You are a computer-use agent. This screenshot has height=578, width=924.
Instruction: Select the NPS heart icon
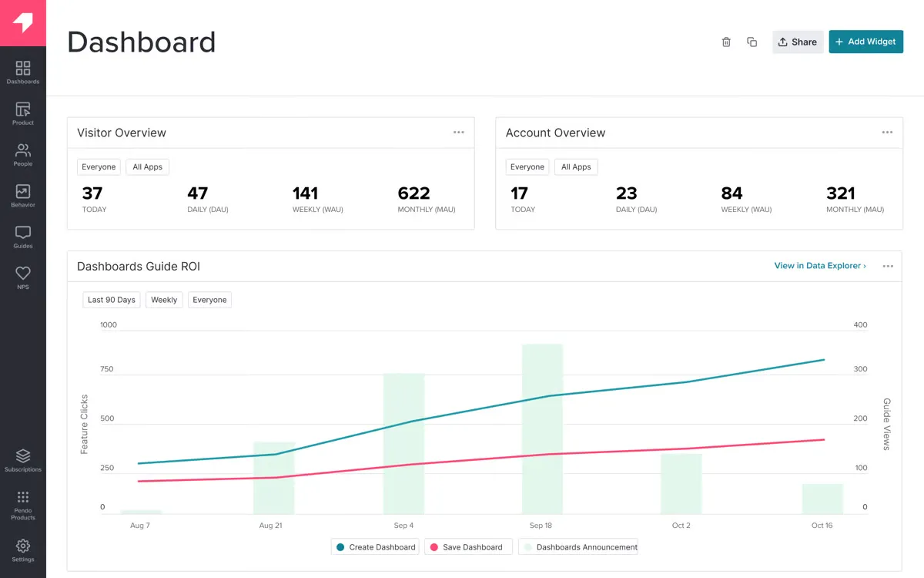[22, 276]
